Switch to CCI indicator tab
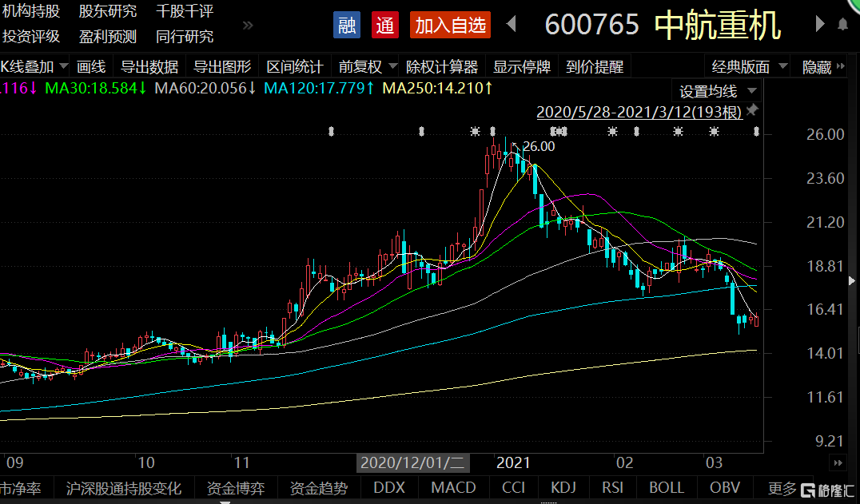 (x=513, y=488)
